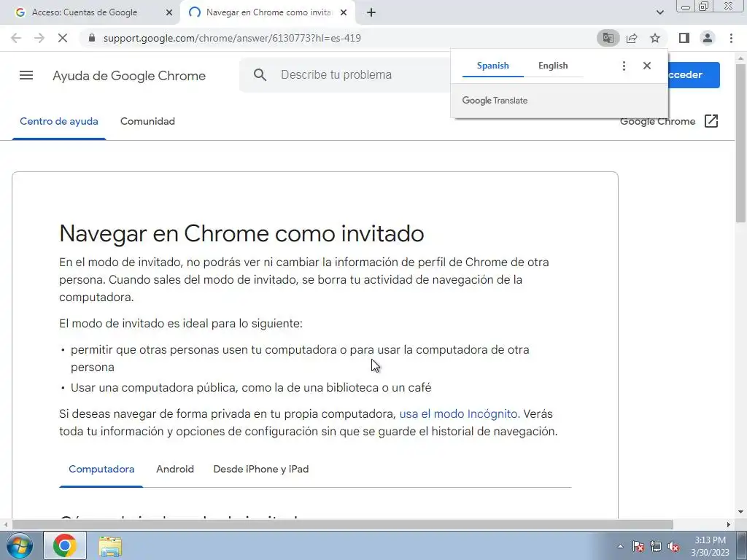This screenshot has height=560, width=747.
Task: Click the browser back arrow
Action: (16, 38)
